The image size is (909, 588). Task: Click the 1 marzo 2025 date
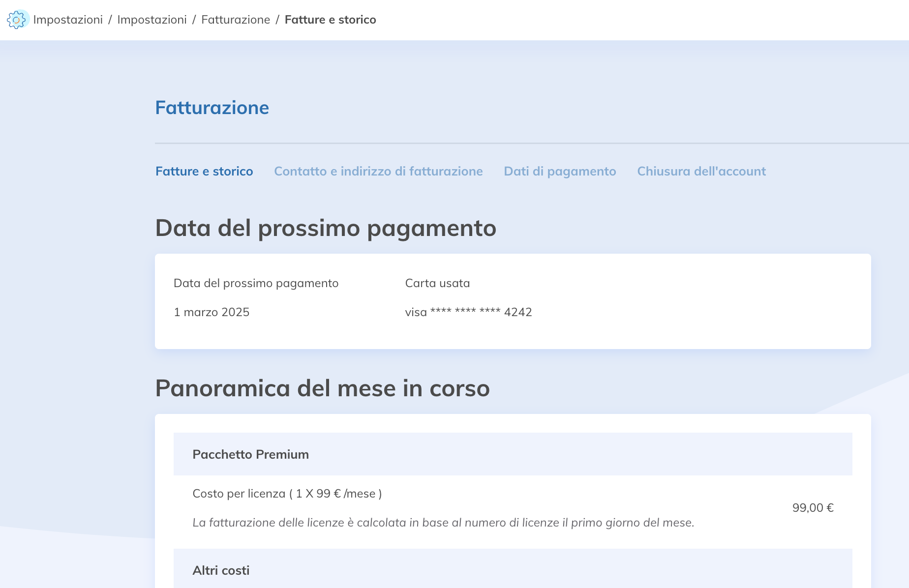212,312
